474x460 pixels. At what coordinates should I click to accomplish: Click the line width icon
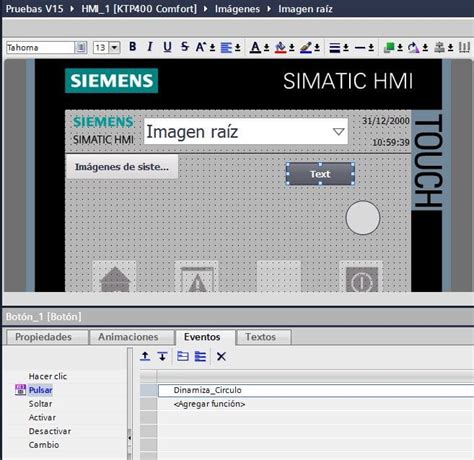pyautogui.click(x=335, y=48)
